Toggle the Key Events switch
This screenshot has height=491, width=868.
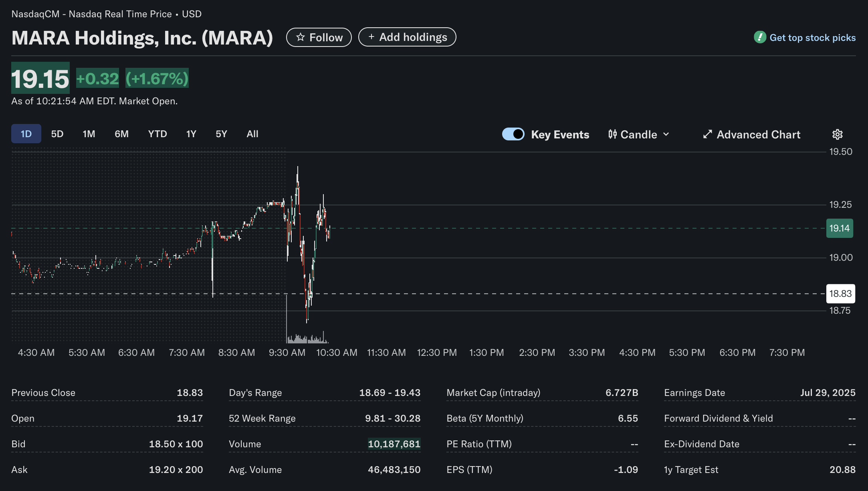pyautogui.click(x=513, y=134)
